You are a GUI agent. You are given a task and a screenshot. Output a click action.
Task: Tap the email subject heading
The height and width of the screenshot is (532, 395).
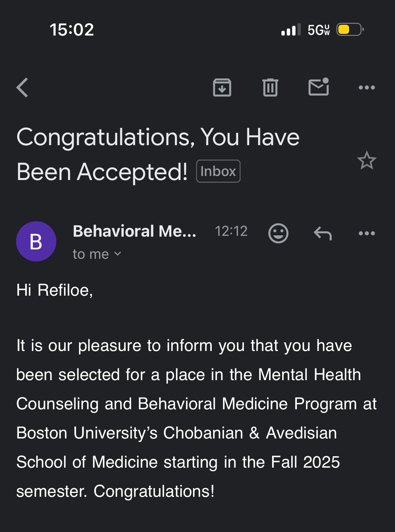click(157, 154)
